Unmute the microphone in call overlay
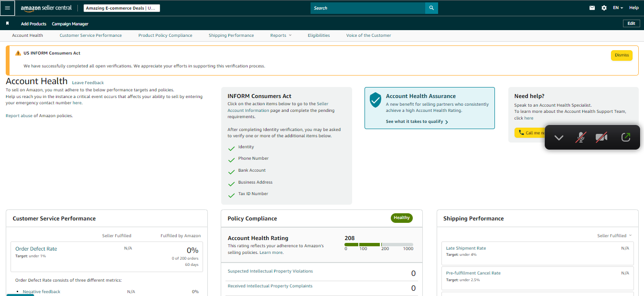 click(580, 138)
